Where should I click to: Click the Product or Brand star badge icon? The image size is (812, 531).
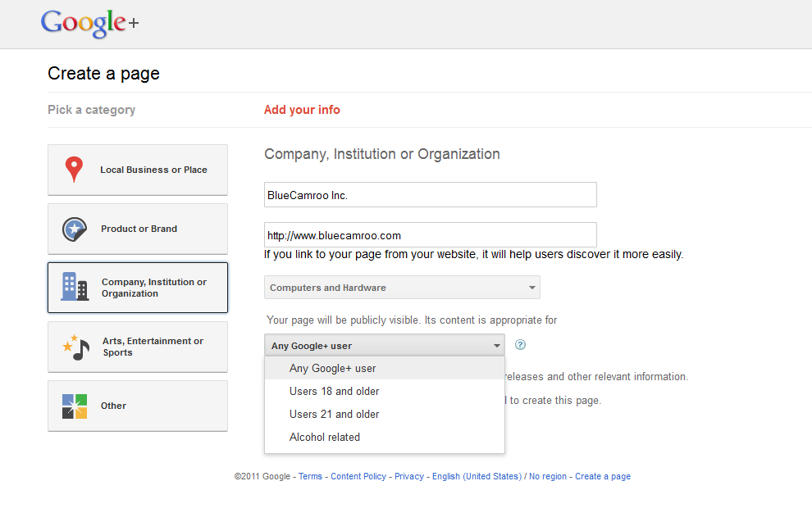click(x=75, y=229)
